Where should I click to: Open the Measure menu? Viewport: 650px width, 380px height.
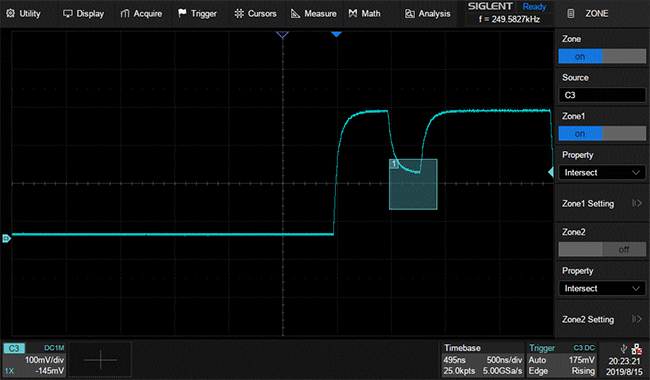(313, 14)
